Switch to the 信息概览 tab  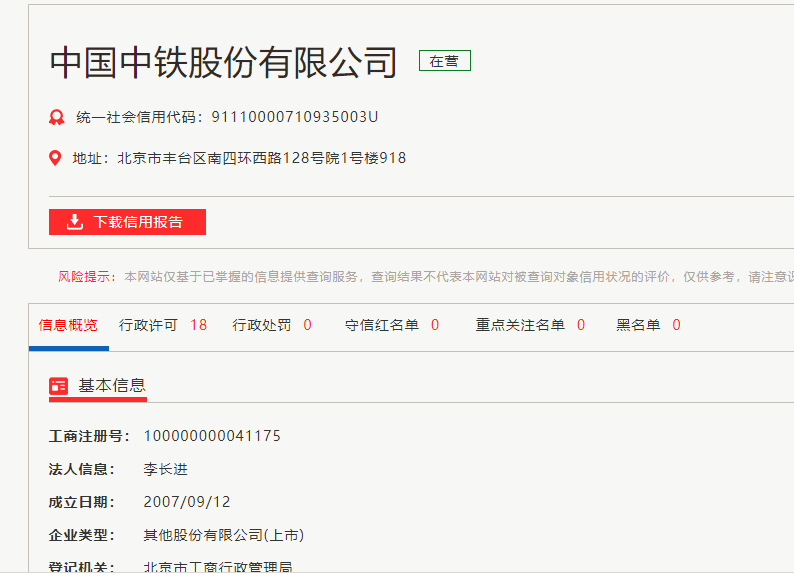click(x=68, y=325)
